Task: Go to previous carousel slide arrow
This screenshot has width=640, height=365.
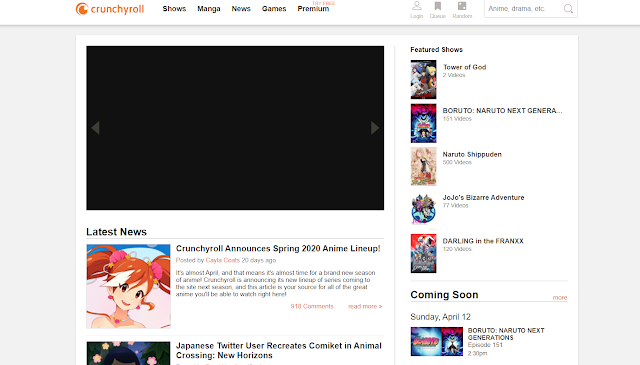Action: pyautogui.click(x=96, y=128)
